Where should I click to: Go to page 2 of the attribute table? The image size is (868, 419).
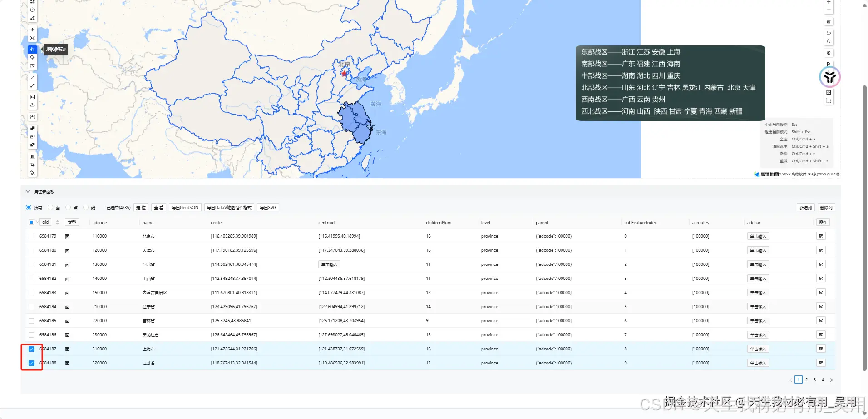point(807,379)
